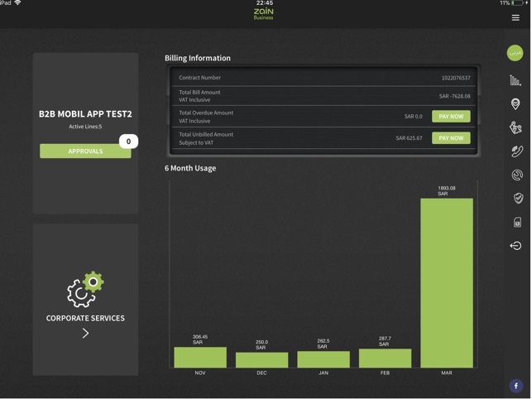This screenshot has width=532, height=399.
Task: Switch language using the Arabic button
Action: (x=515, y=53)
